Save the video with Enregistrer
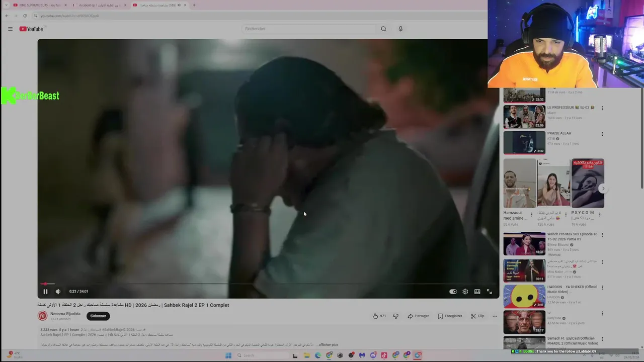The height and width of the screenshot is (362, 644). tap(450, 316)
